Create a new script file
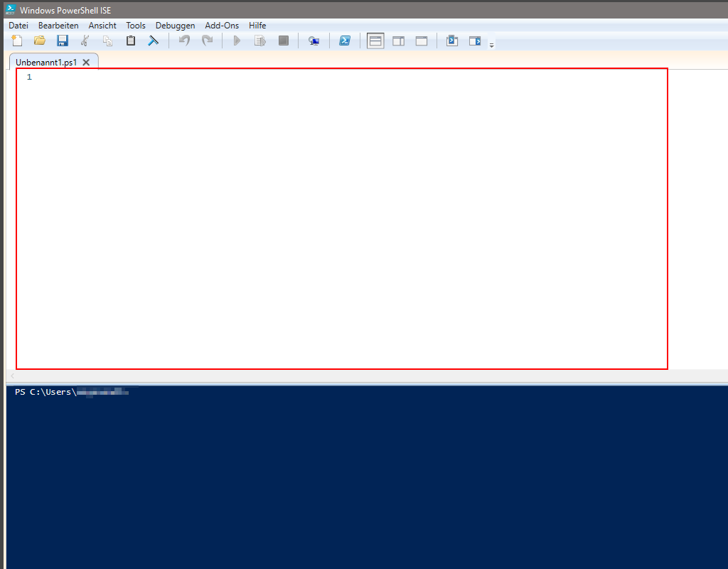 tap(16, 41)
